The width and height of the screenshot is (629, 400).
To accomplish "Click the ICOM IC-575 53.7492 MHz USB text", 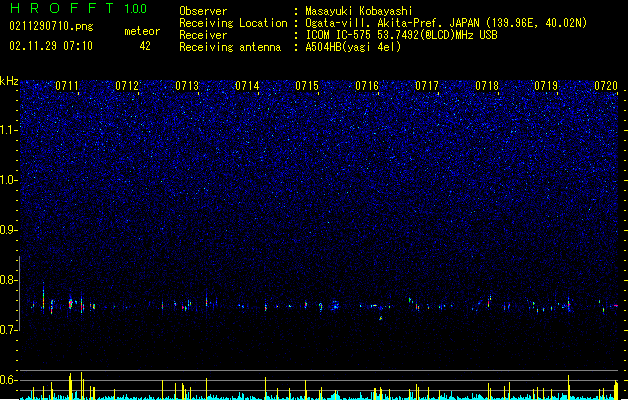I will click(x=401, y=35).
